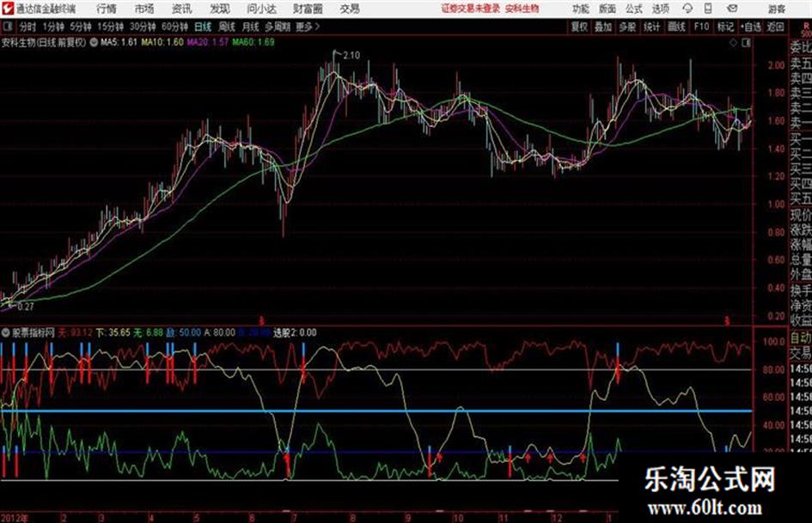Click the 通达信 red app logo icon
Viewport: 812px width, 523px height.
point(7,9)
